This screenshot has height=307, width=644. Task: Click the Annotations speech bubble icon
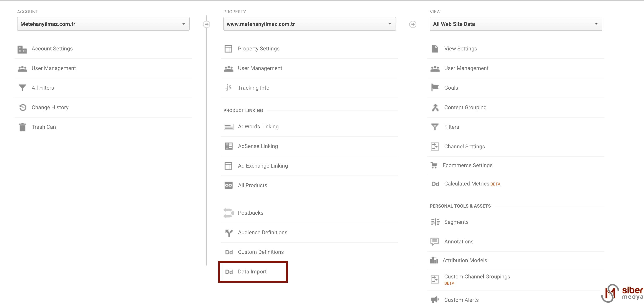435,242
